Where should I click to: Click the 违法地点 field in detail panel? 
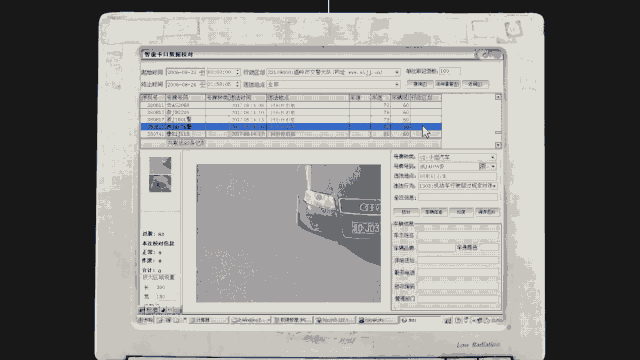(458, 176)
